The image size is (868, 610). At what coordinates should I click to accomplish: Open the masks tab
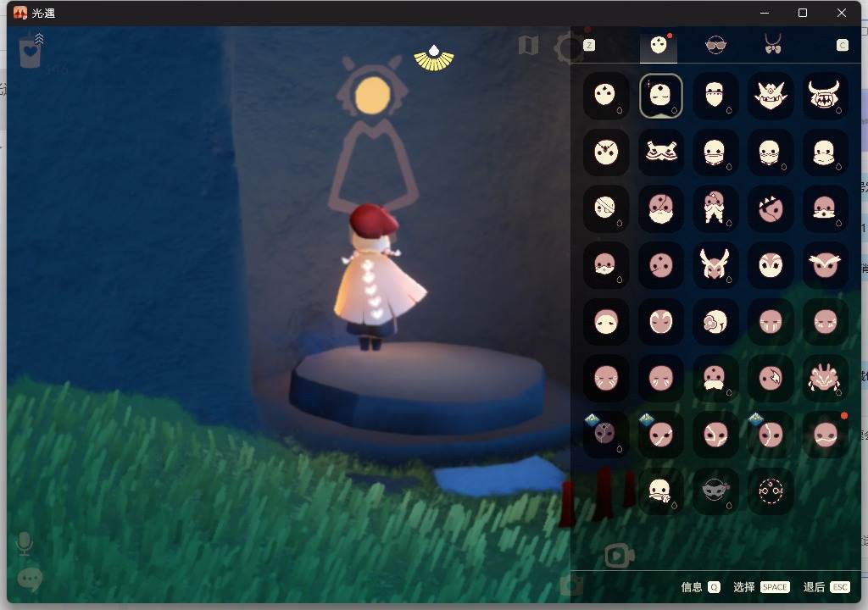point(659,45)
